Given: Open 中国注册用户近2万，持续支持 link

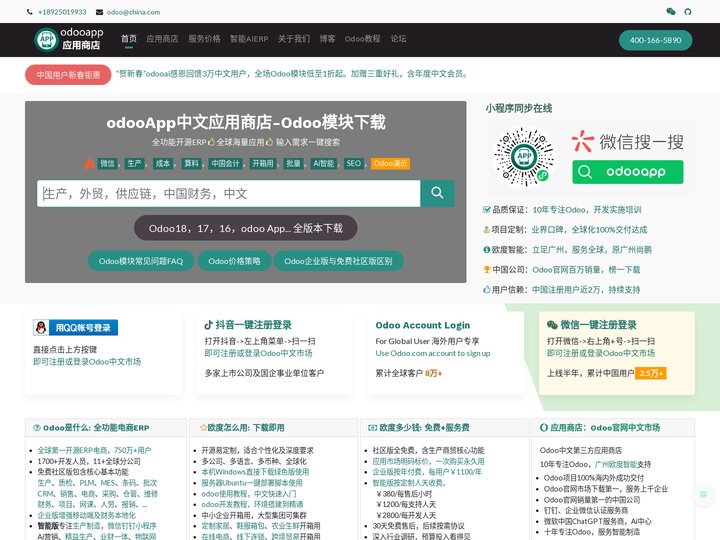Looking at the screenshot, I should pyautogui.click(x=586, y=290).
